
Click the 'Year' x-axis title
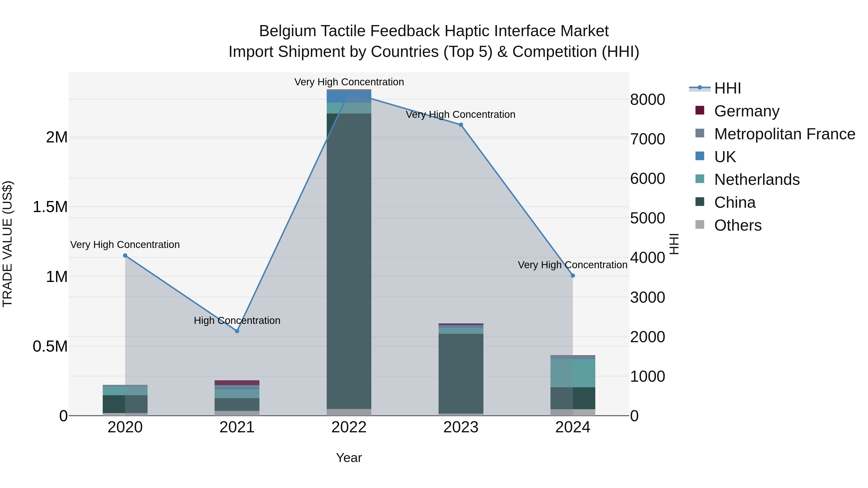[x=349, y=458]
